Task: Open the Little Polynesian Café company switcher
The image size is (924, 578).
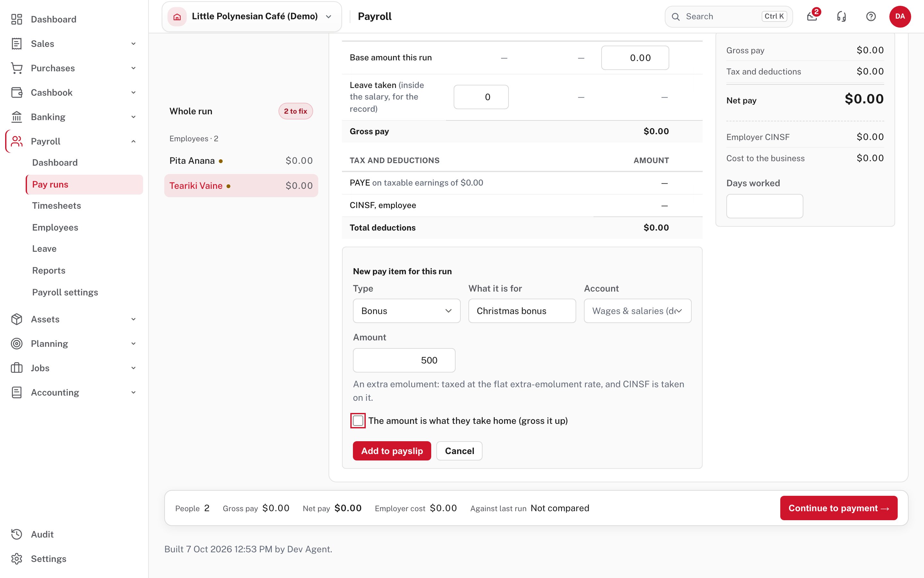Action: pos(252,16)
